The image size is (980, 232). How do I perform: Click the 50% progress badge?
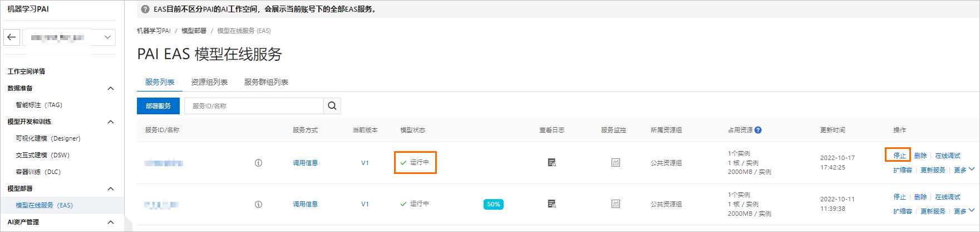[494, 204]
